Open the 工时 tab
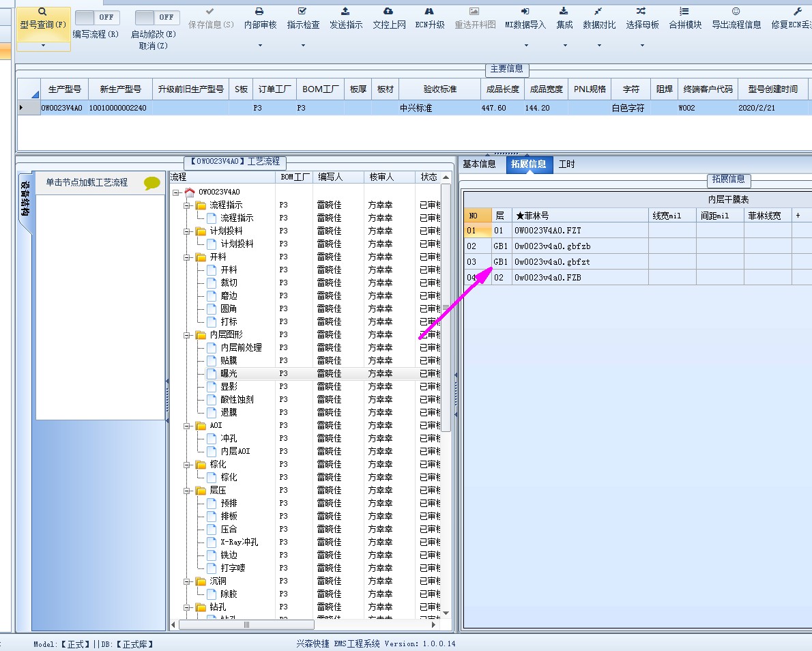 566,164
